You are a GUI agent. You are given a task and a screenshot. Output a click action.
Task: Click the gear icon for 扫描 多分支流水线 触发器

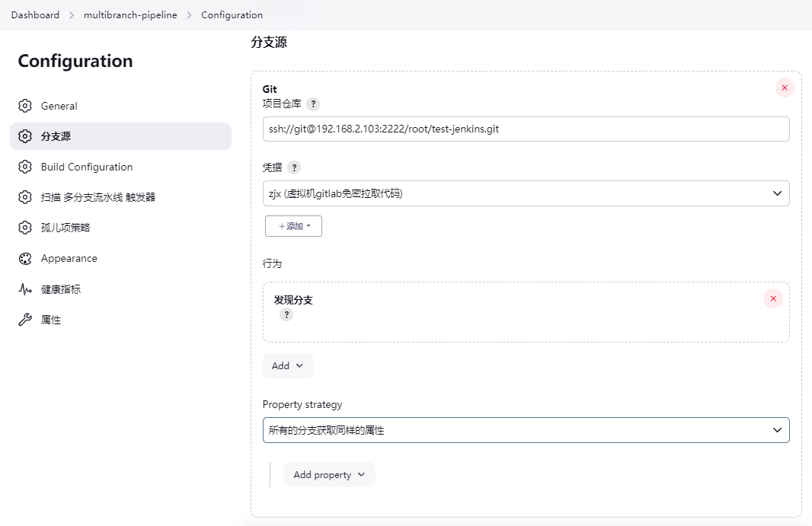tap(25, 197)
